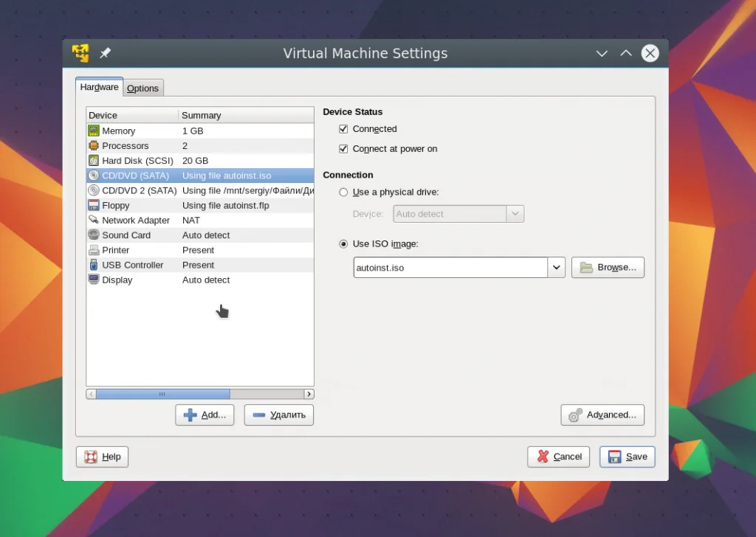Click the Memory device icon
Viewport: 756px width, 537px height.
[94, 131]
